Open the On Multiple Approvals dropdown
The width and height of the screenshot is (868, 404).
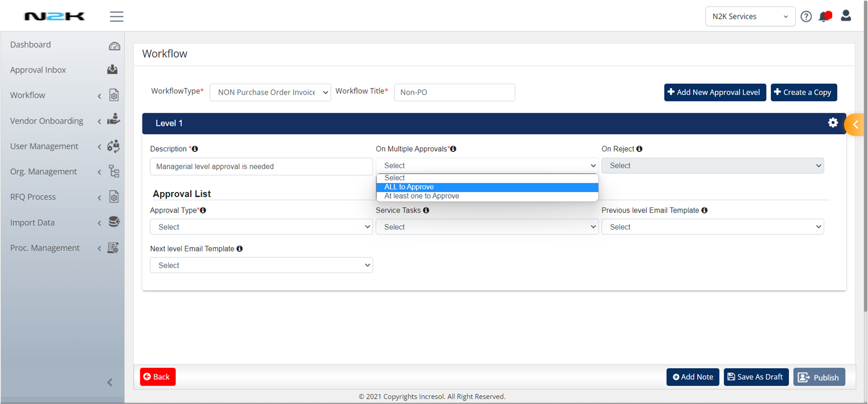coord(487,166)
